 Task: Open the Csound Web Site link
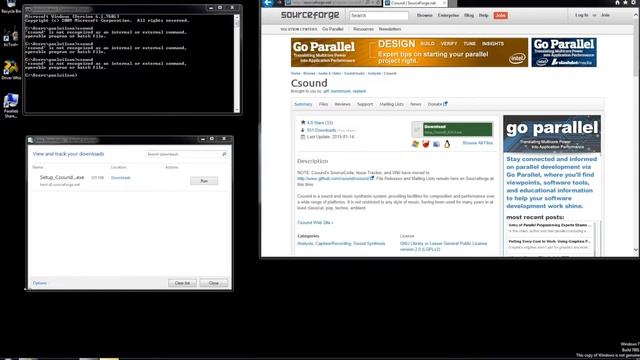(315, 223)
